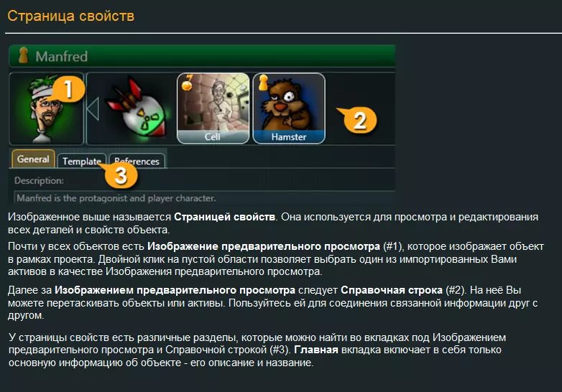Click the orange fruit icon on Cell card

coord(187,83)
